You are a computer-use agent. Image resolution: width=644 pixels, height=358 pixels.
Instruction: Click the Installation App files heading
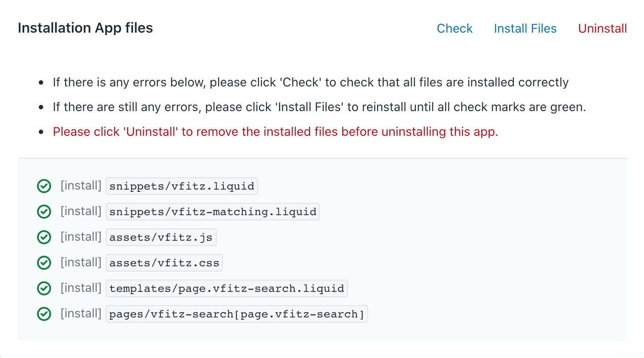(x=85, y=28)
